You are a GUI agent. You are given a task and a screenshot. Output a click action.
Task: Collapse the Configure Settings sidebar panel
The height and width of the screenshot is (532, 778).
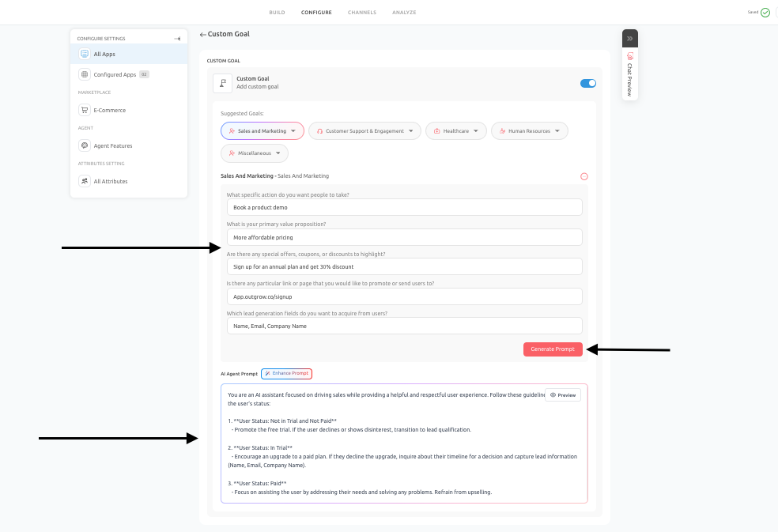[x=177, y=39]
